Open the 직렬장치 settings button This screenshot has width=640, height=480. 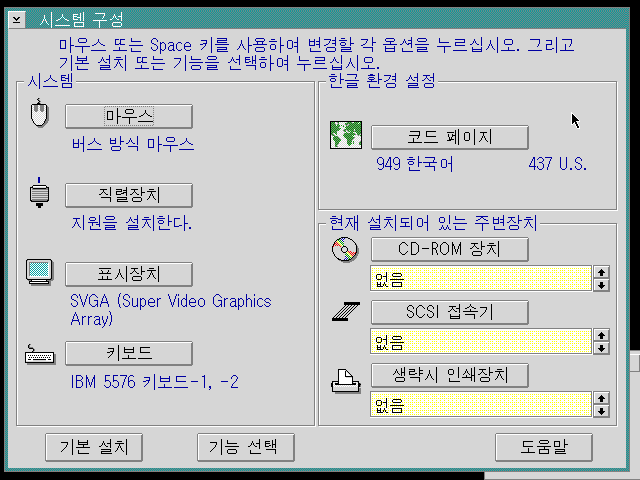click(x=129, y=195)
